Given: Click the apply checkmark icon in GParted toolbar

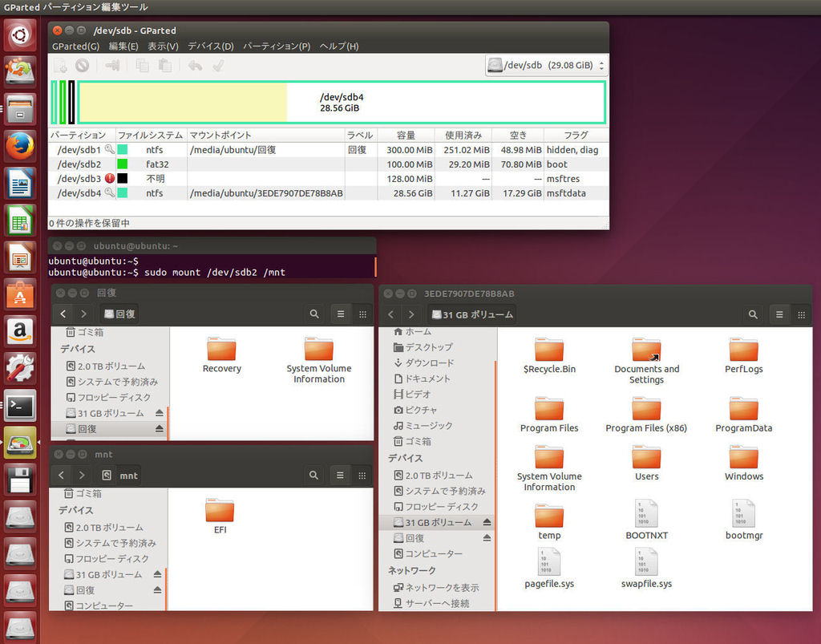Looking at the screenshot, I should [218, 66].
